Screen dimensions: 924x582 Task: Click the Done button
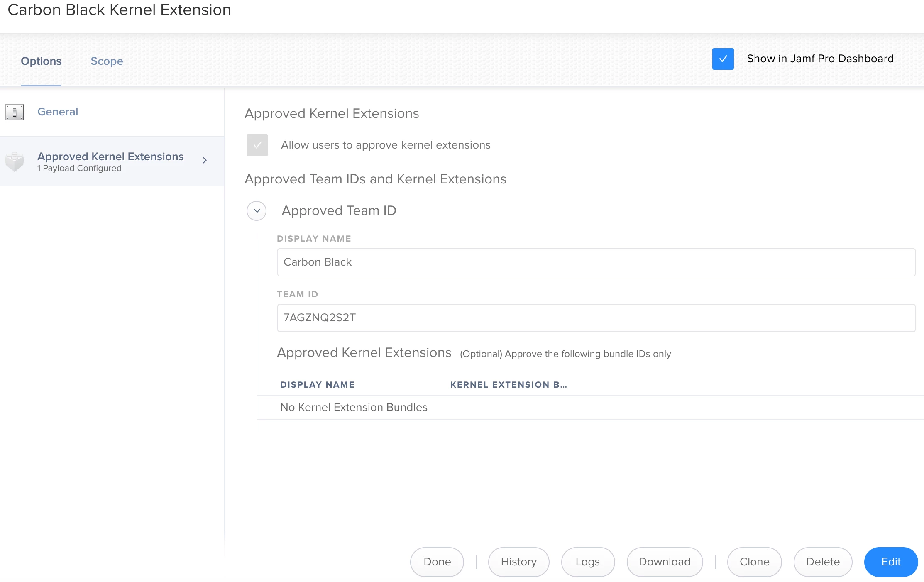(x=437, y=562)
